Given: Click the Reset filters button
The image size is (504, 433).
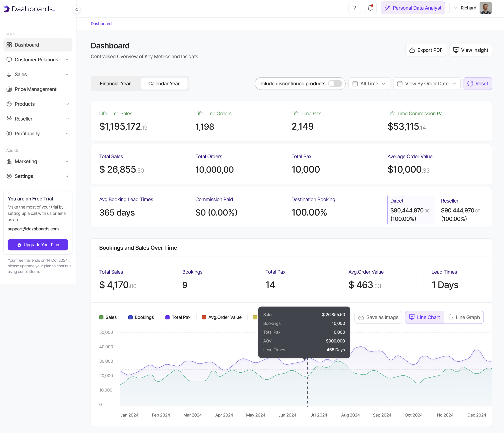Looking at the screenshot, I should coord(477,84).
